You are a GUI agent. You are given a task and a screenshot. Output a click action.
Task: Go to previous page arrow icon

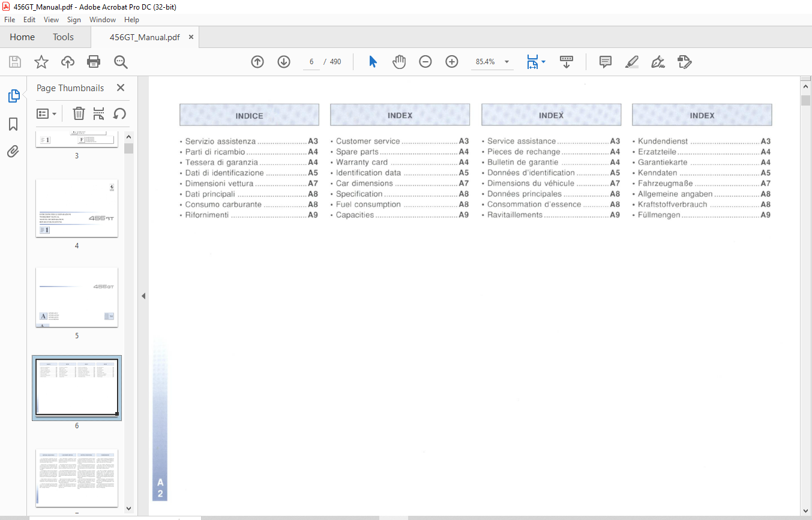(257, 62)
